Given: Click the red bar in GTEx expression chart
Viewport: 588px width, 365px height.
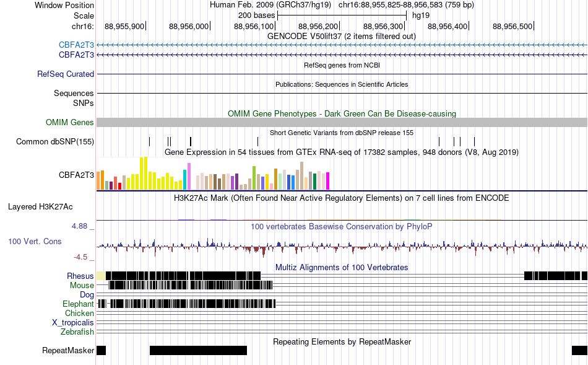Looking at the screenshot, I should click(x=119, y=187).
